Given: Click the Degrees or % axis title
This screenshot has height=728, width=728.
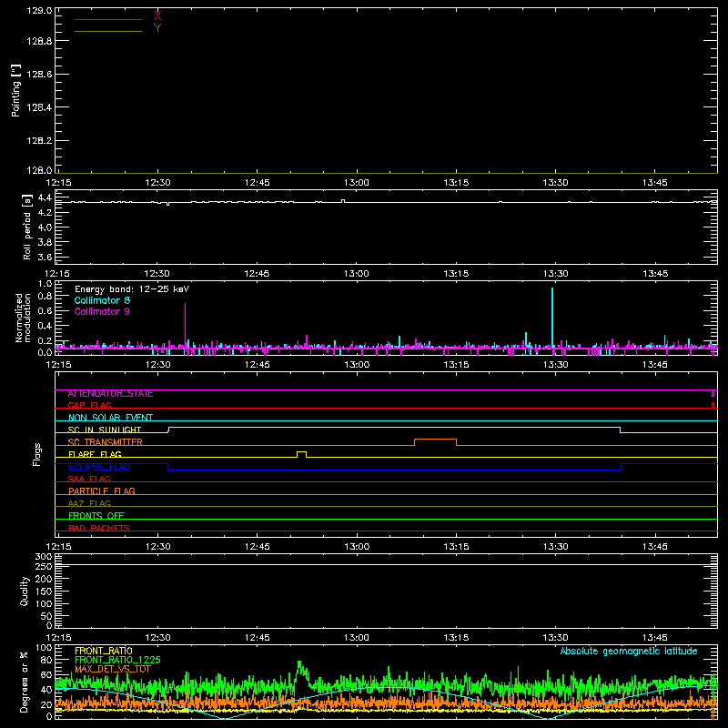Looking at the screenshot, I should point(24,682).
